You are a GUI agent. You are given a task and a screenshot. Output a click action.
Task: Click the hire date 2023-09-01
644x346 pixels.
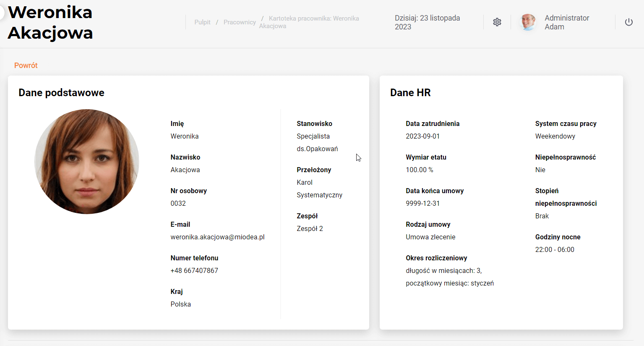click(x=422, y=136)
